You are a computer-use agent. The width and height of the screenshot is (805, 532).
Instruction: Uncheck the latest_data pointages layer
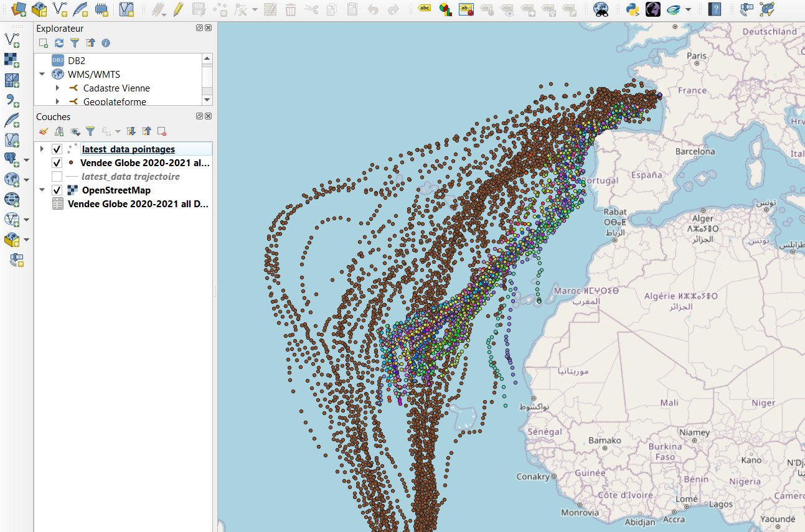(57, 149)
